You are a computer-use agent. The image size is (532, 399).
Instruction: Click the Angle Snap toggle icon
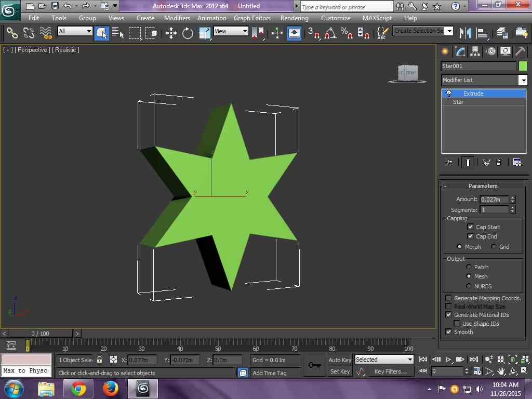coord(330,33)
